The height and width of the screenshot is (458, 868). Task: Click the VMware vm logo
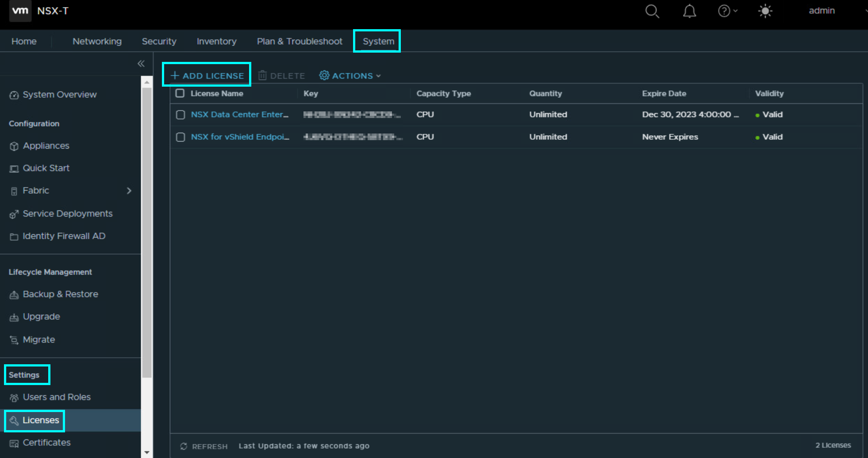click(20, 11)
